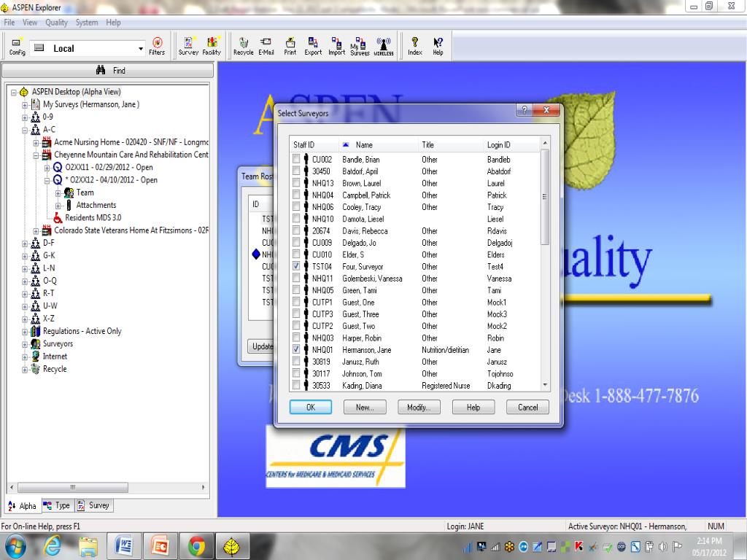
Task: Click the Help button in the dialog
Action: click(x=473, y=407)
